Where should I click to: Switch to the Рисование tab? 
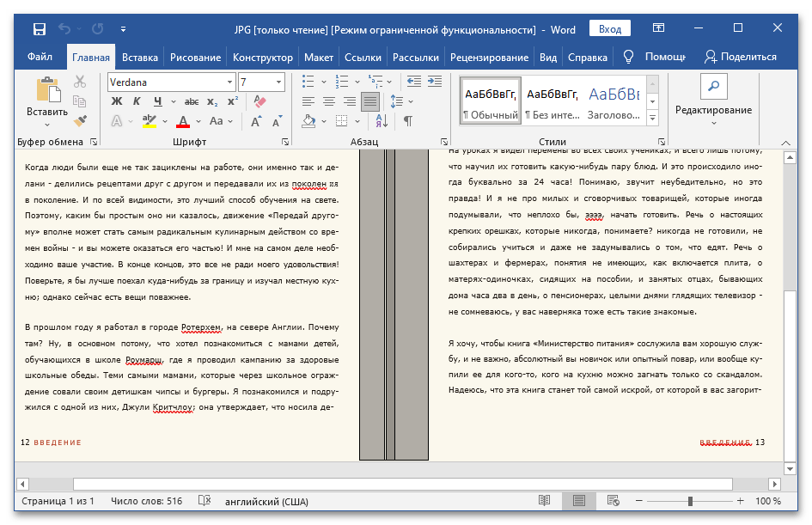195,58
